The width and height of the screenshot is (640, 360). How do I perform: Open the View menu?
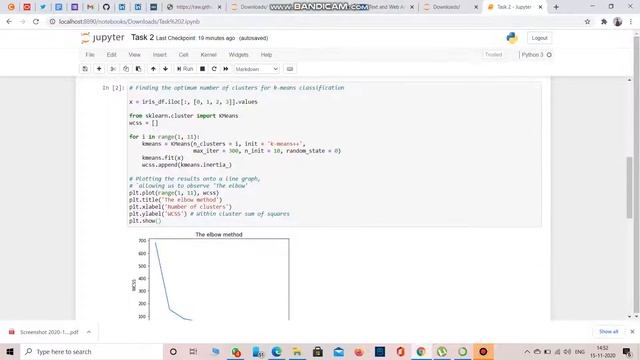point(134,55)
